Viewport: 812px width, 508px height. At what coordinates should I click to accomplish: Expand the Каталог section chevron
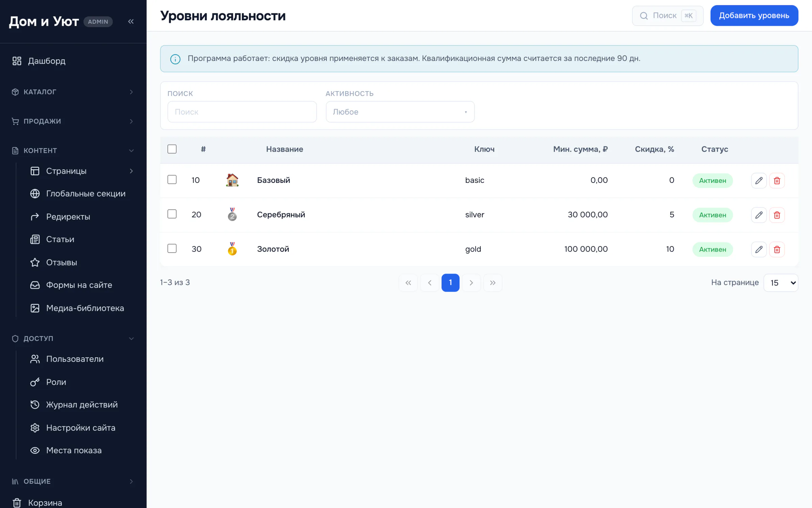(x=131, y=92)
